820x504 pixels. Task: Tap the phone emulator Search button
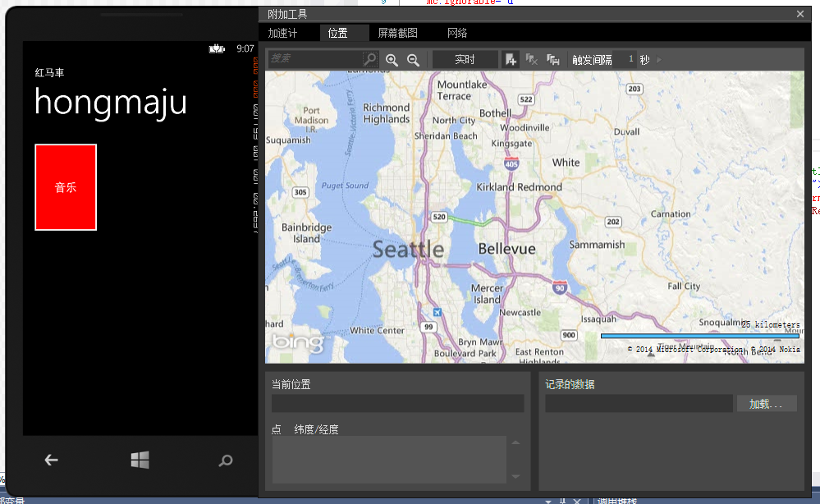point(226,460)
